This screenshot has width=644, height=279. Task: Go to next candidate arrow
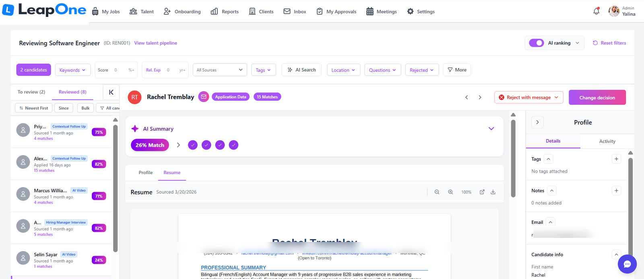click(x=480, y=97)
